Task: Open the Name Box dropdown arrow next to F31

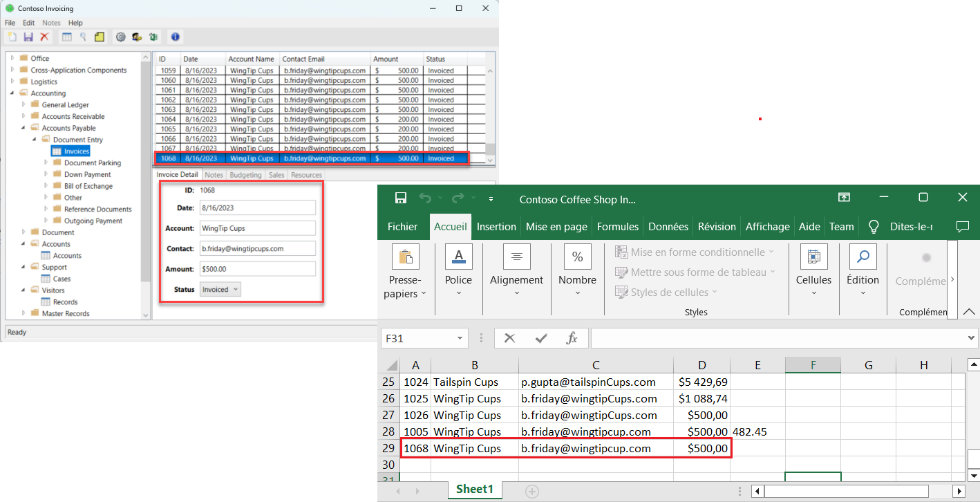Action: coord(460,338)
